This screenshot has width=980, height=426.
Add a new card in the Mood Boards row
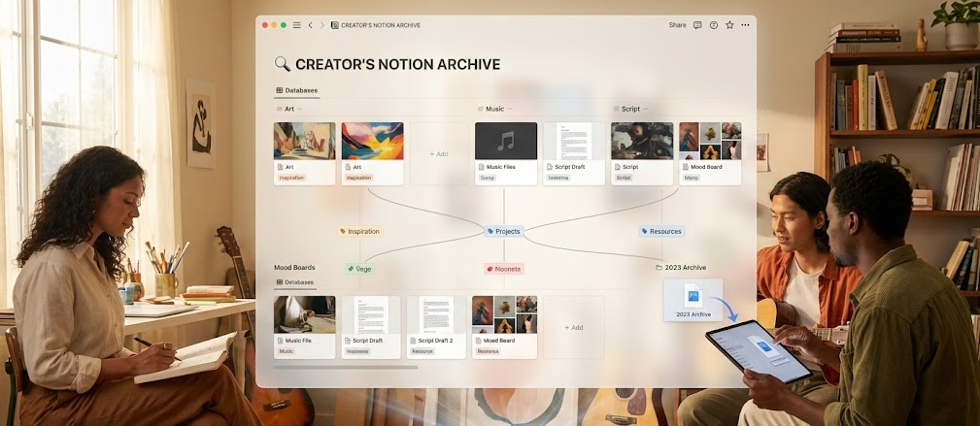[573, 327]
